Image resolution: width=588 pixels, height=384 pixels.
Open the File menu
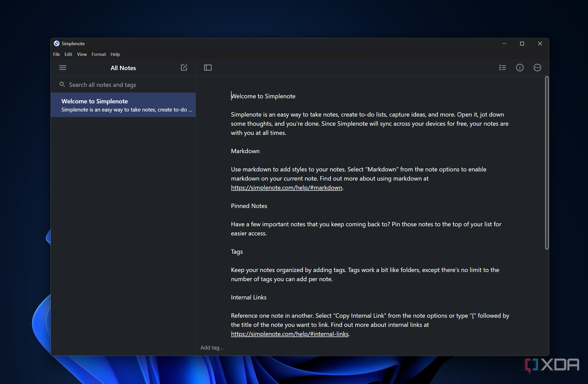point(56,54)
